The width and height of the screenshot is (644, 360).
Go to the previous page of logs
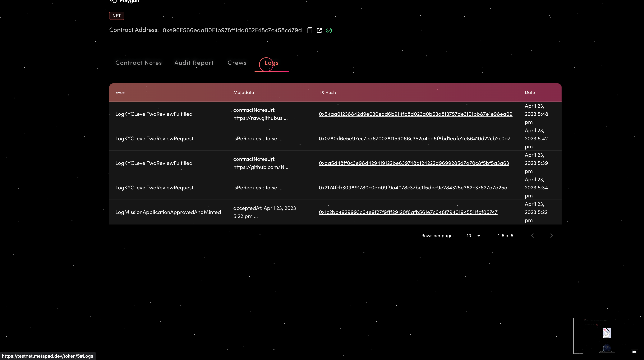tap(532, 235)
